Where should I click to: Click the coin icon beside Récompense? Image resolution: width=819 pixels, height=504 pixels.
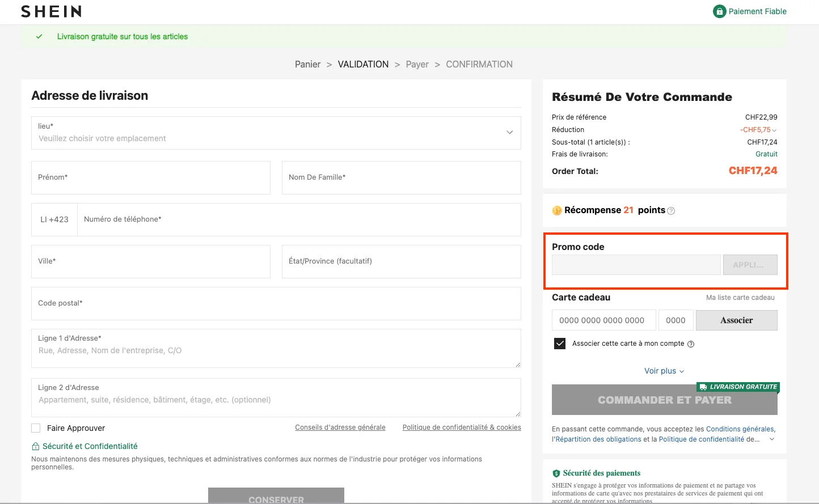(556, 210)
